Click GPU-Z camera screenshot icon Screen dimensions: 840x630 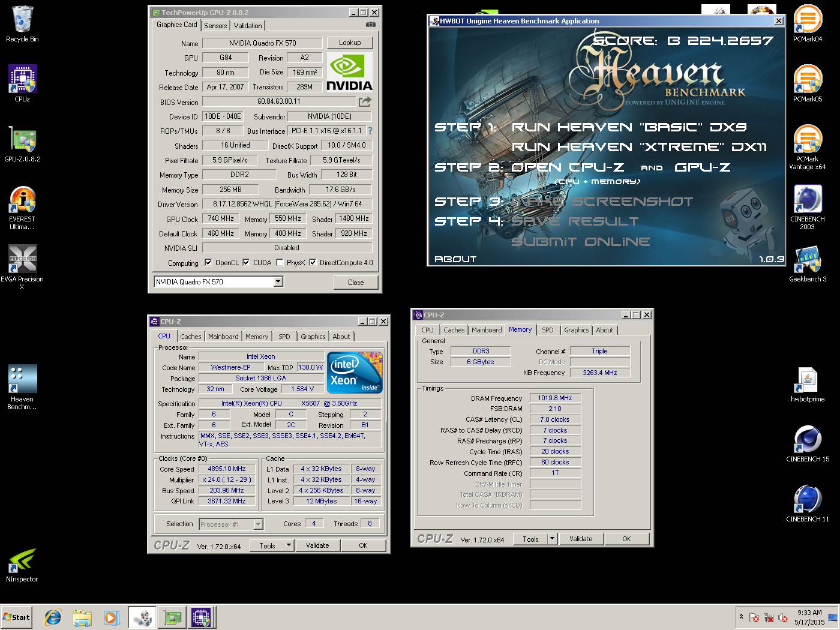coord(371,25)
